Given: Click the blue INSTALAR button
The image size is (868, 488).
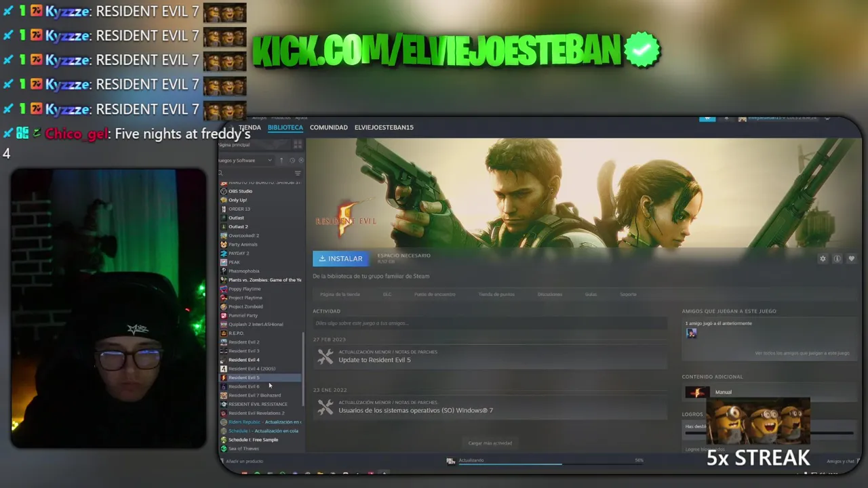Looking at the screenshot, I should click(x=340, y=258).
